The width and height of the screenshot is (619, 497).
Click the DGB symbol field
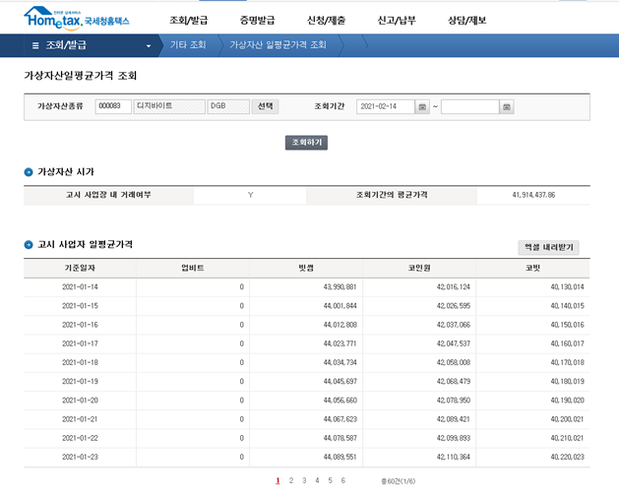click(229, 106)
